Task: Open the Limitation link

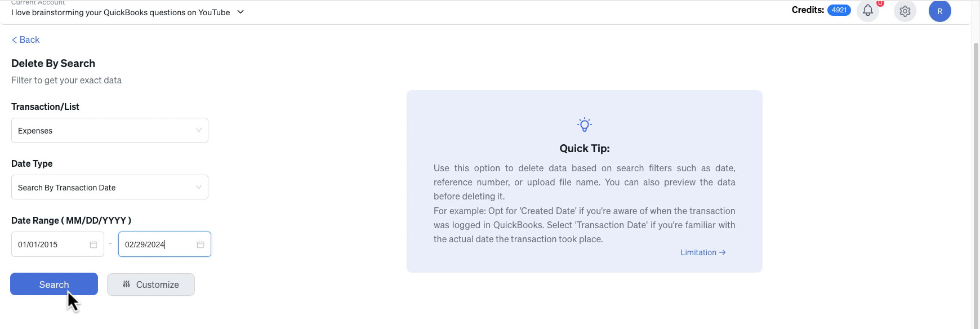Action: point(703,252)
